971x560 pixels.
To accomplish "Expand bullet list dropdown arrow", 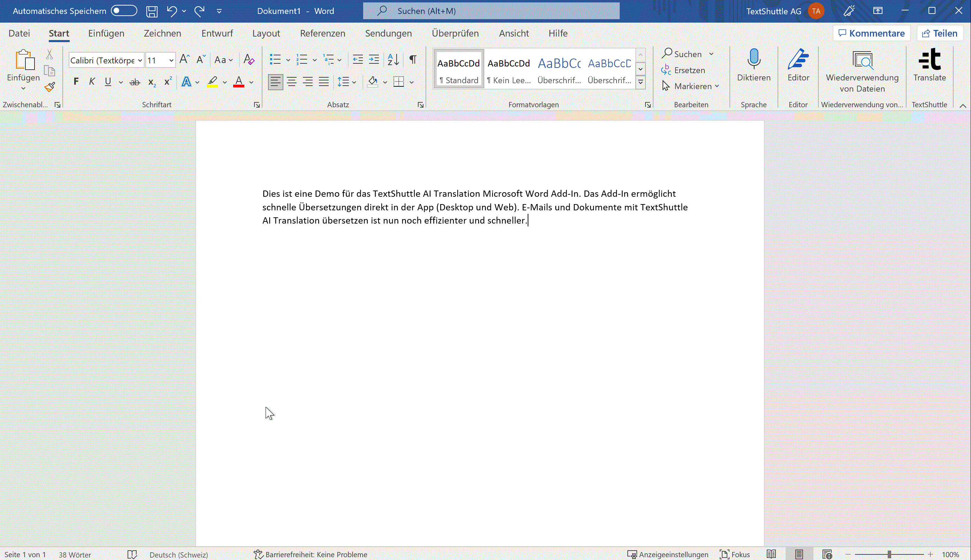I will coord(288,60).
